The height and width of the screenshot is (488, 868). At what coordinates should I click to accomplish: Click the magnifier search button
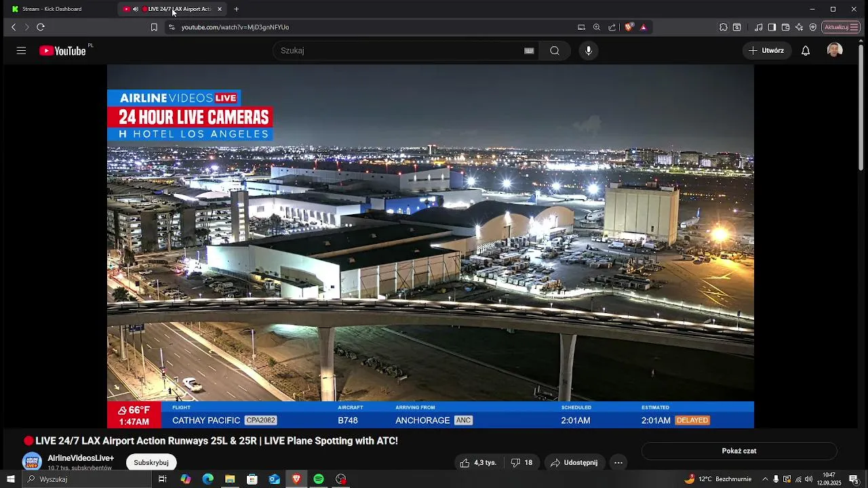(555, 51)
